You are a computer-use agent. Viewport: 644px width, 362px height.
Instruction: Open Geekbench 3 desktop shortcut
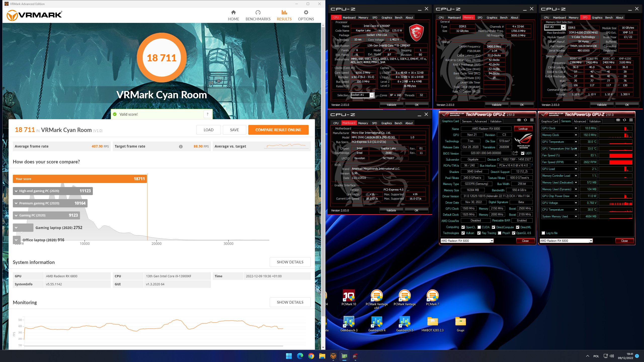pos(349,324)
